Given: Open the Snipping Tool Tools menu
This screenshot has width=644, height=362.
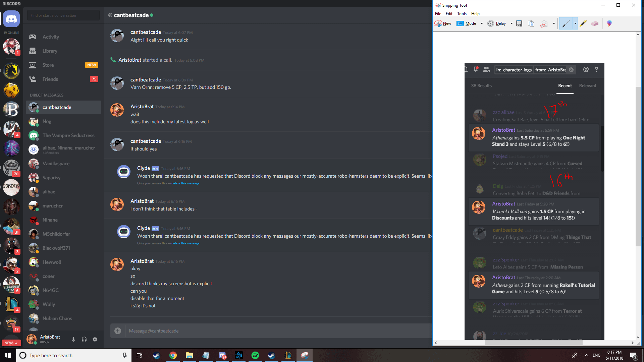Looking at the screenshot, I should point(461,14).
